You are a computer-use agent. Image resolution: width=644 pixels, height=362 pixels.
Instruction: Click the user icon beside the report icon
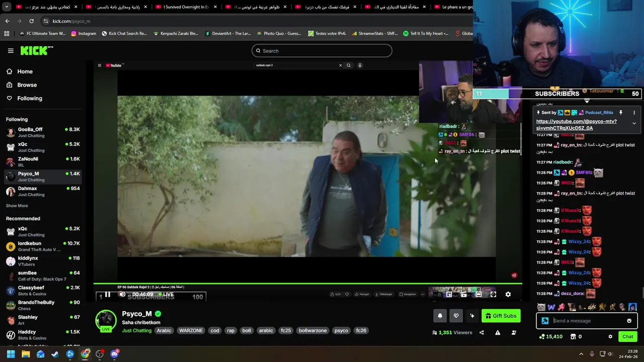click(x=514, y=333)
